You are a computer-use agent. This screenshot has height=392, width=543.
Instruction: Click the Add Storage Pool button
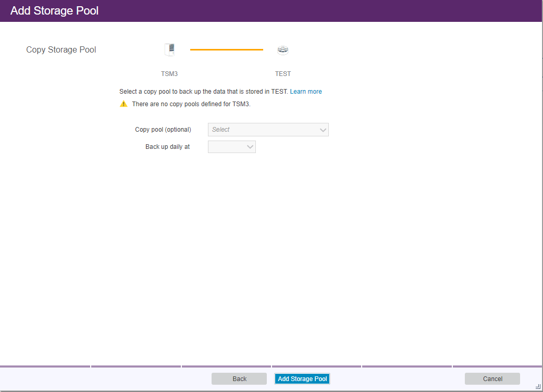click(x=302, y=379)
